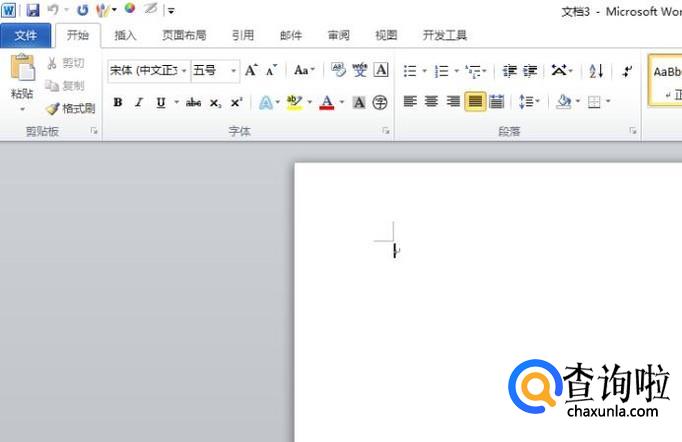Click the Sort A-Z icon
The height and width of the screenshot is (442, 682).
(596, 70)
